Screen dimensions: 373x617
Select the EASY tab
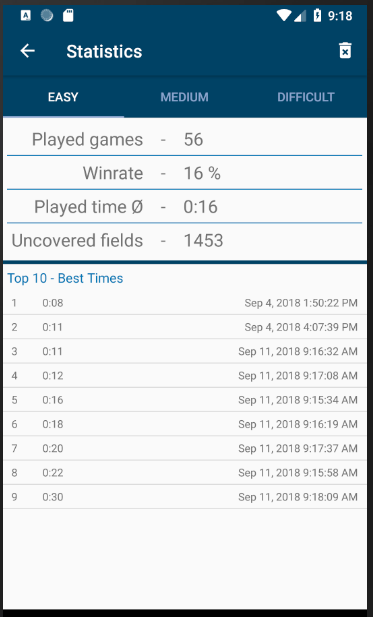[63, 97]
